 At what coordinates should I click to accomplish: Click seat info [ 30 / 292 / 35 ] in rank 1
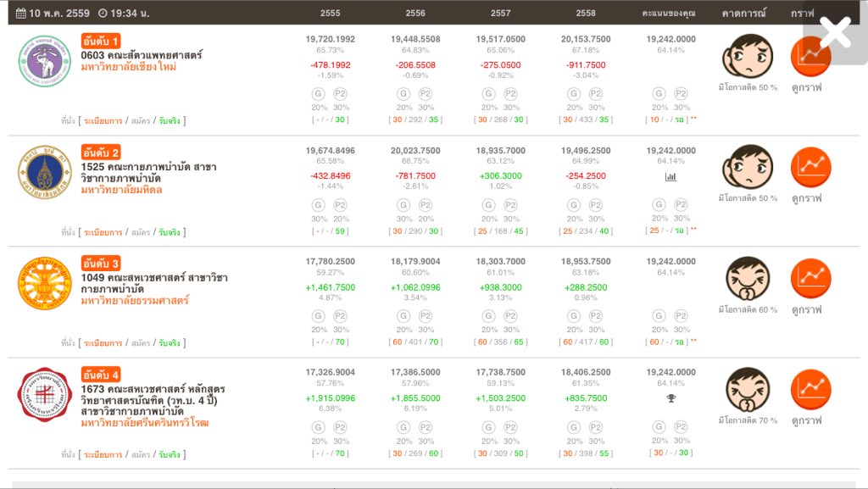415,120
